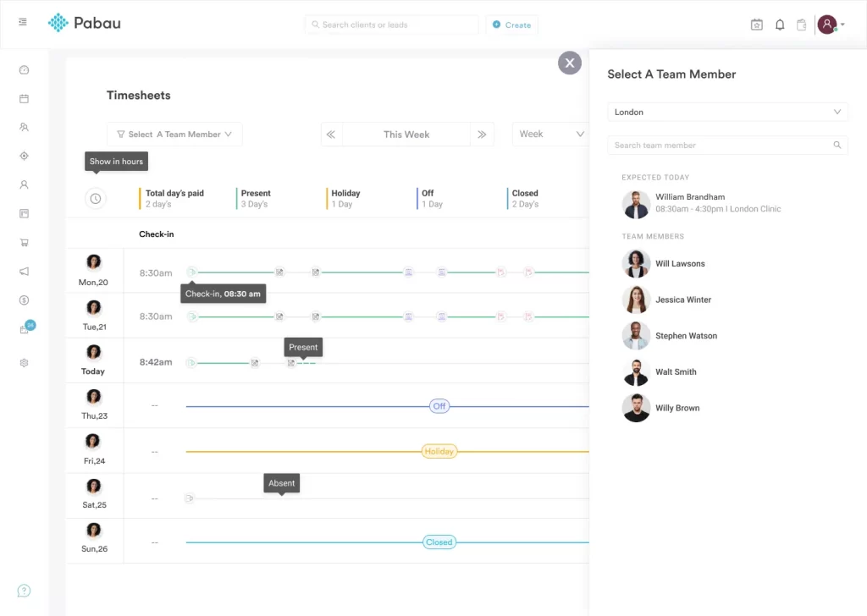Click the tasks clipboard icon showing 24 badge

[24, 328]
